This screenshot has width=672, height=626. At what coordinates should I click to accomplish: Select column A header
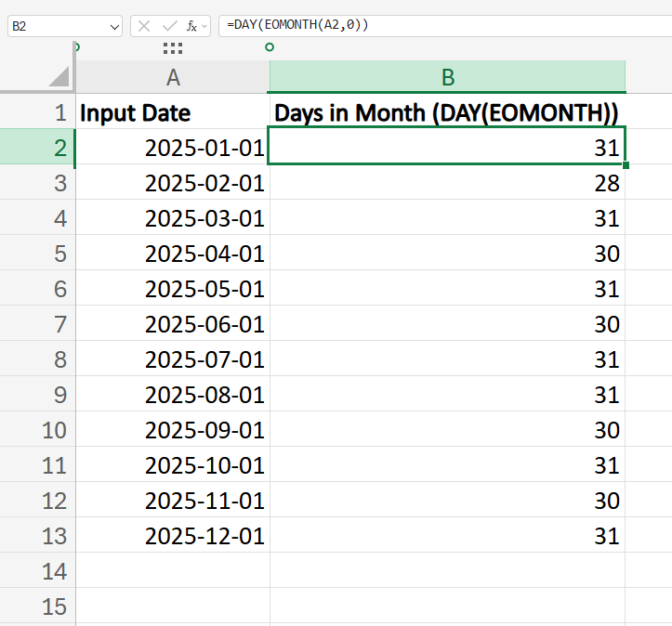pyautogui.click(x=173, y=78)
